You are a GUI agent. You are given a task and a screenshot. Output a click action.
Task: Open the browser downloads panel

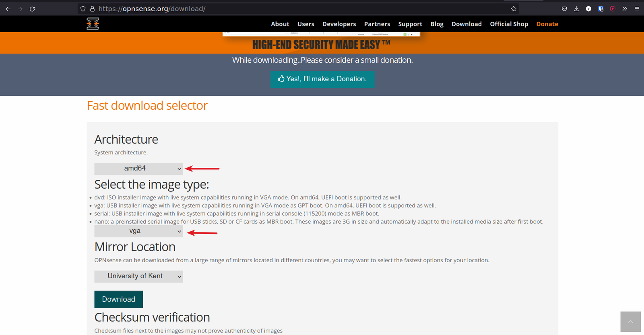(x=576, y=9)
